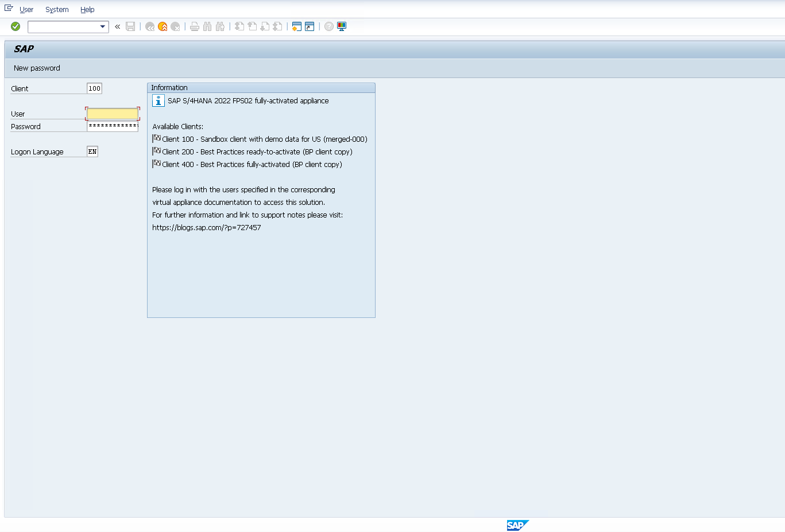Image resolution: width=785 pixels, height=532 pixels.
Task: Click the blogs.sap.com support link
Action: click(x=206, y=228)
